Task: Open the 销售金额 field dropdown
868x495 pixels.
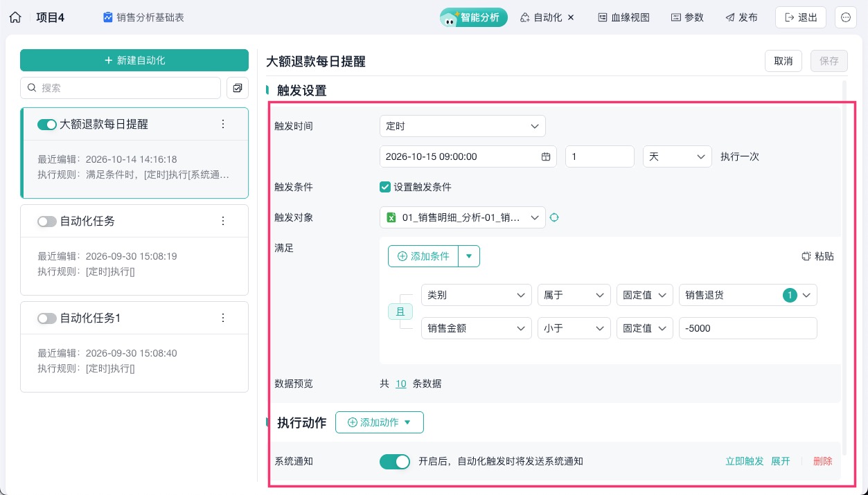Action: point(477,328)
